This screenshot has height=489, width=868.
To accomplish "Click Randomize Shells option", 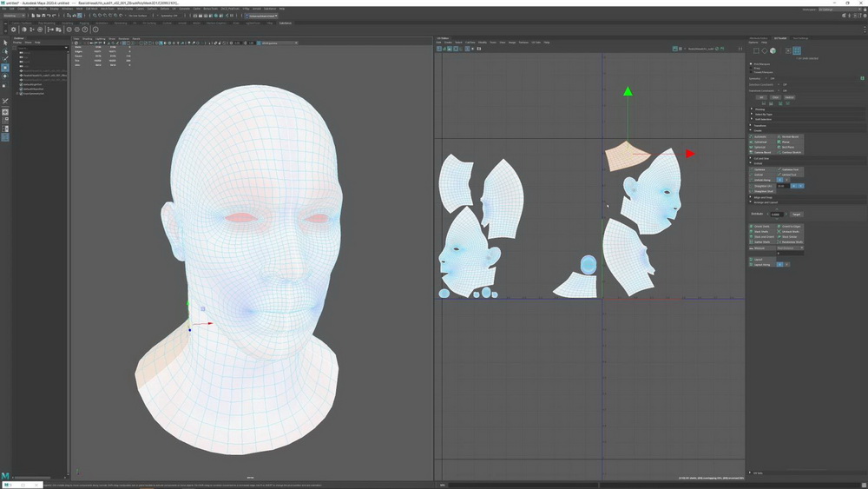I will coord(791,242).
